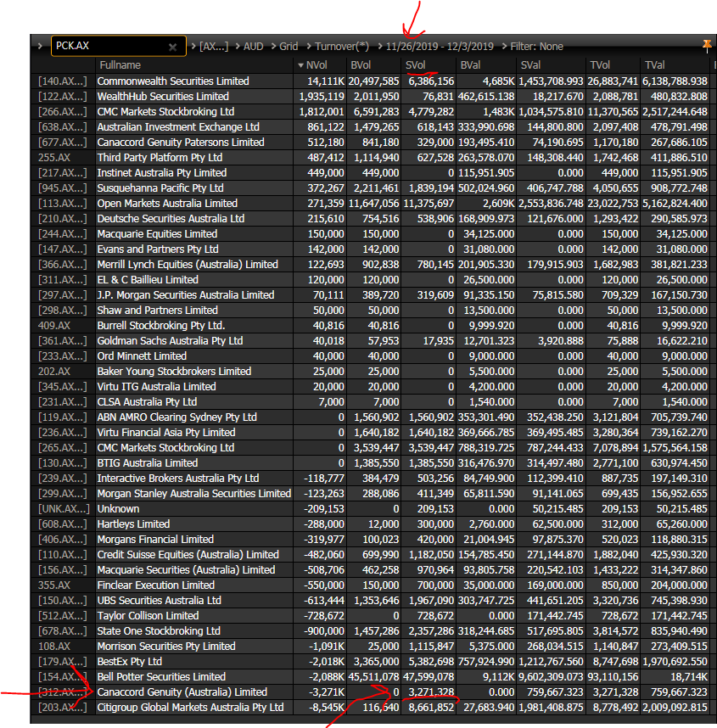
Task: Sort by the TVol column header
Action: point(600,65)
